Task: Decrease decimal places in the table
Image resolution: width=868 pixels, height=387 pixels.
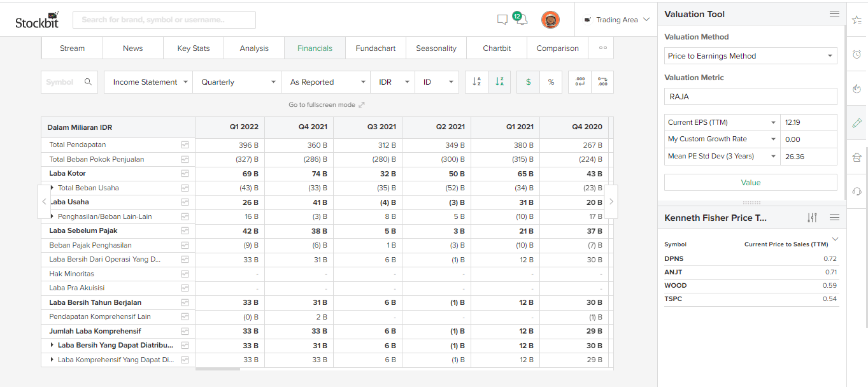Action: (580, 82)
